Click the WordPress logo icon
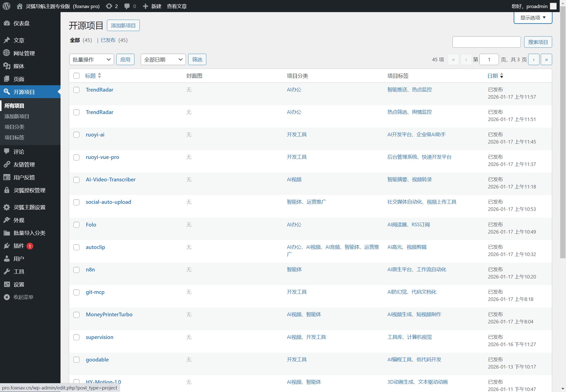 point(6,6)
